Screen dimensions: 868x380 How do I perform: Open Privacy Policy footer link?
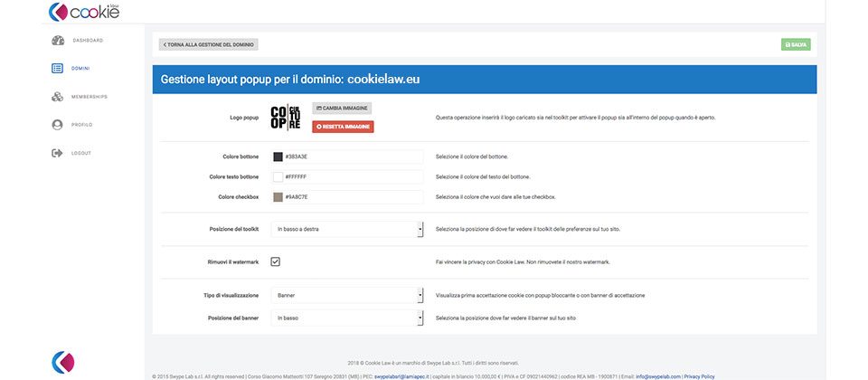click(x=699, y=376)
